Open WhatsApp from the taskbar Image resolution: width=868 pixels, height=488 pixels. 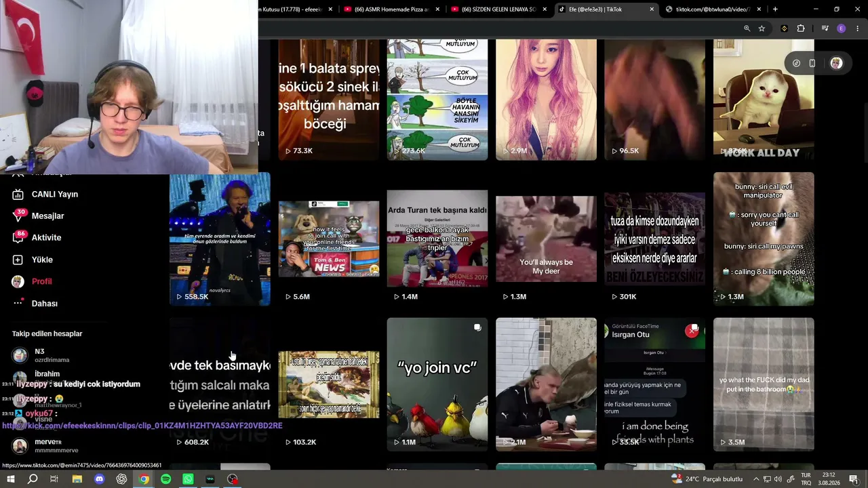point(188,479)
